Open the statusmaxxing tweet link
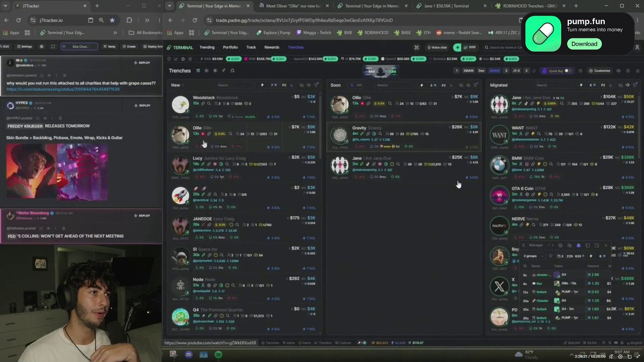The image size is (644, 362). [63, 89]
